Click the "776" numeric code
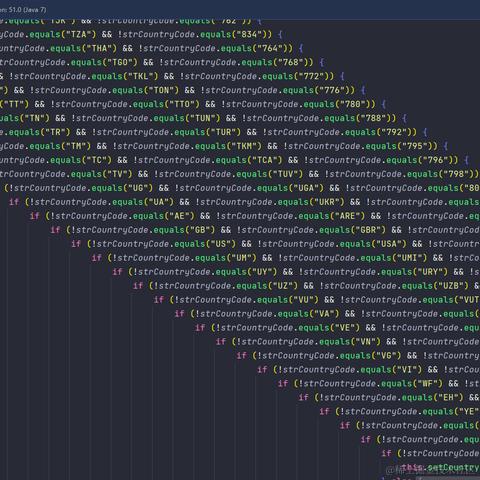 (333, 90)
